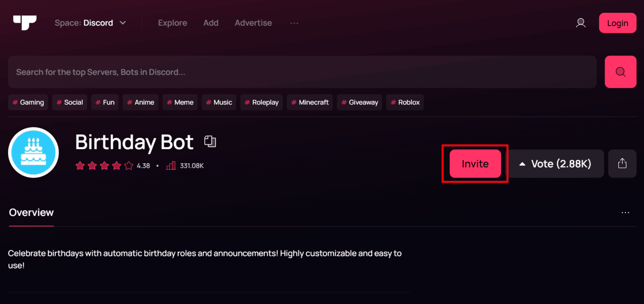This screenshot has height=304, width=644.
Task: Click the 331.08K server count text
Action: (192, 166)
